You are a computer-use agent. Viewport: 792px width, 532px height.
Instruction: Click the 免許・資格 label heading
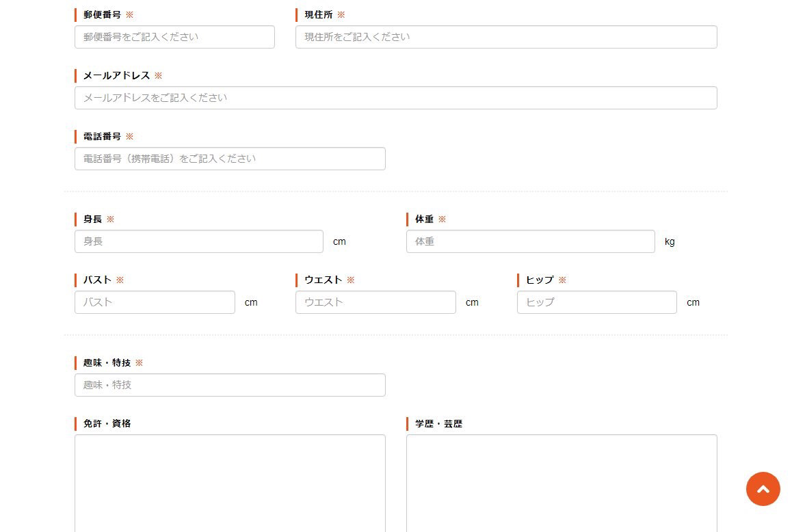coord(107,424)
